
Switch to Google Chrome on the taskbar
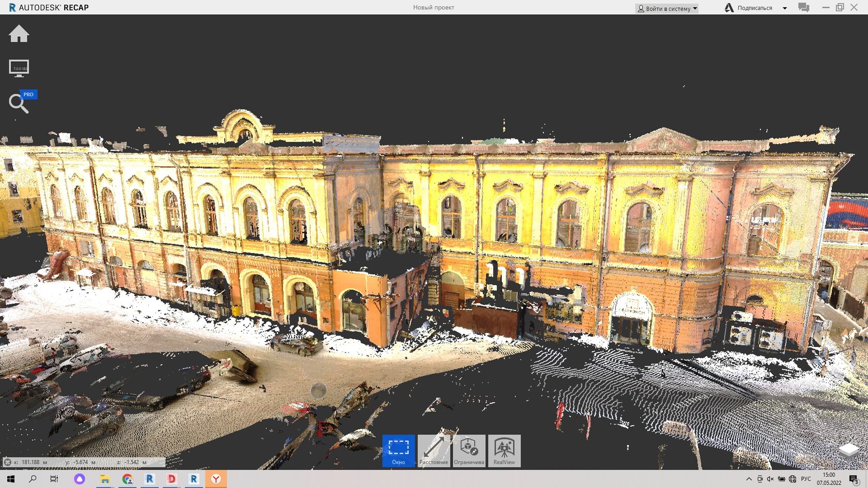[128, 479]
